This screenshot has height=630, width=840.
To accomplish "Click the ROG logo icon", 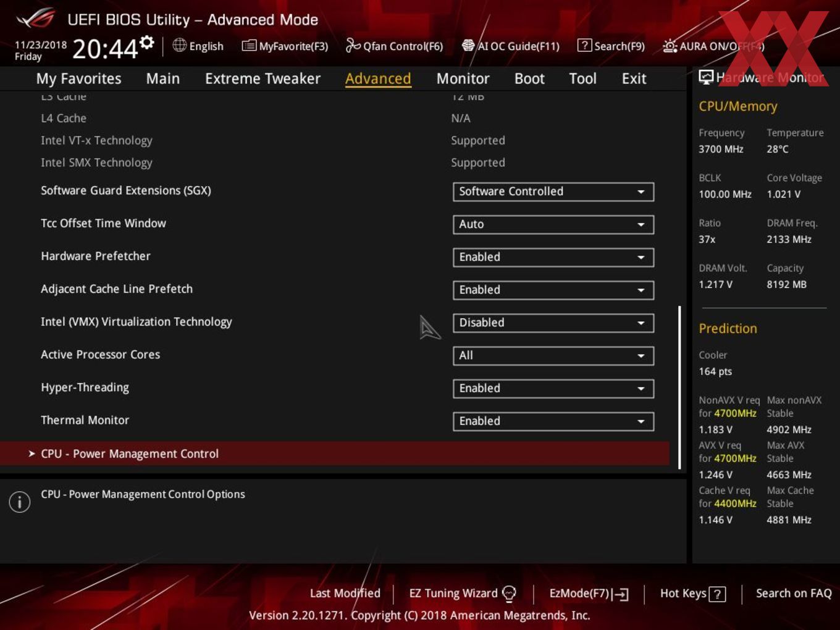I will (x=36, y=18).
